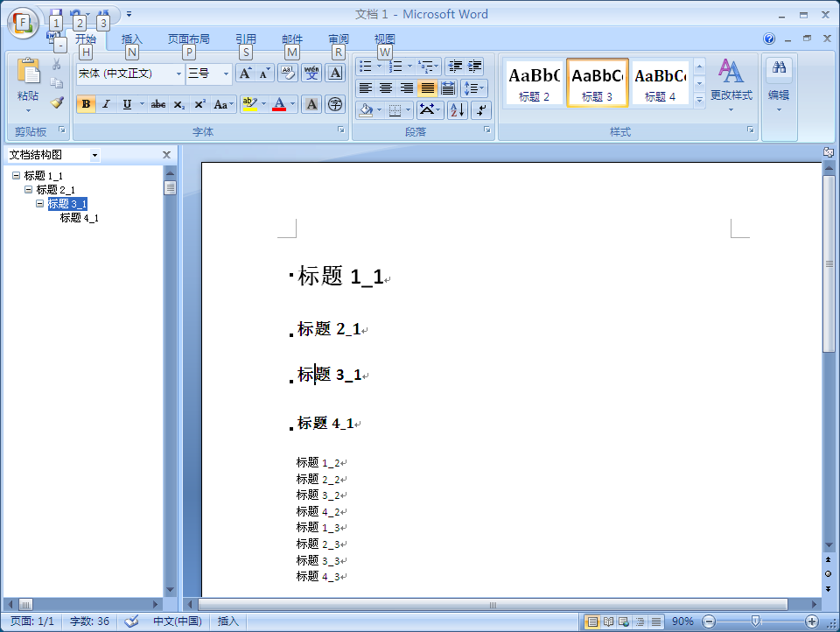Apply strikethrough formatting
The image size is (840, 632).
click(158, 104)
